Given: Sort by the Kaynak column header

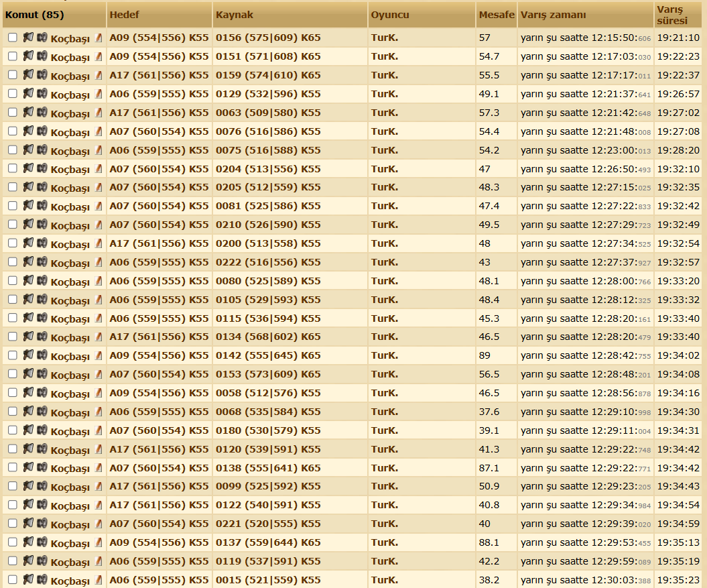Looking at the screenshot, I should 235,15.
